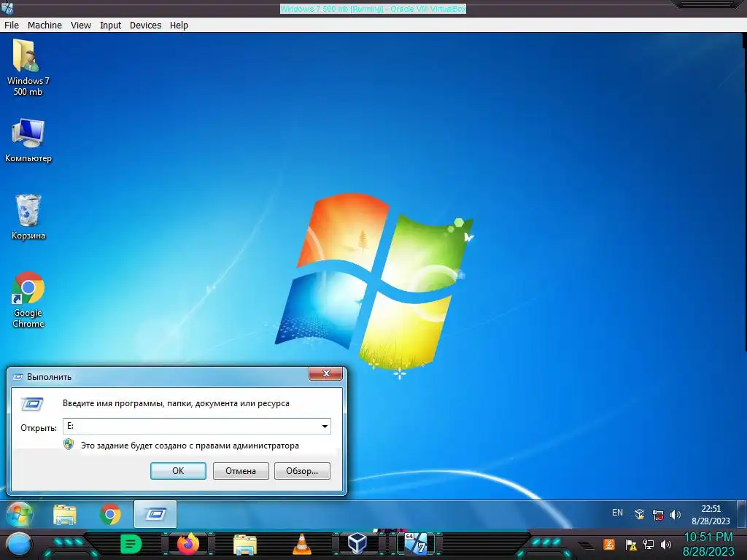Select the Корзина recycle bin icon
This screenshot has width=747, height=560.
(28, 217)
